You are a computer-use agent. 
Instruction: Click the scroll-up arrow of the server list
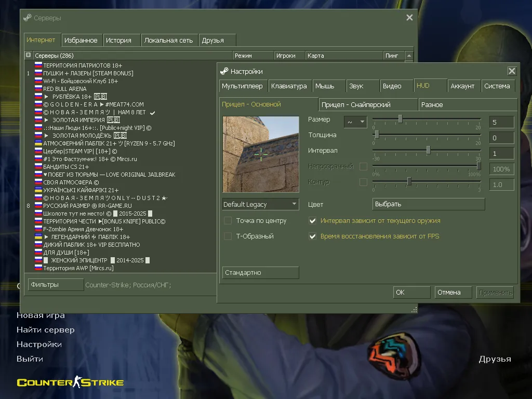409,56
